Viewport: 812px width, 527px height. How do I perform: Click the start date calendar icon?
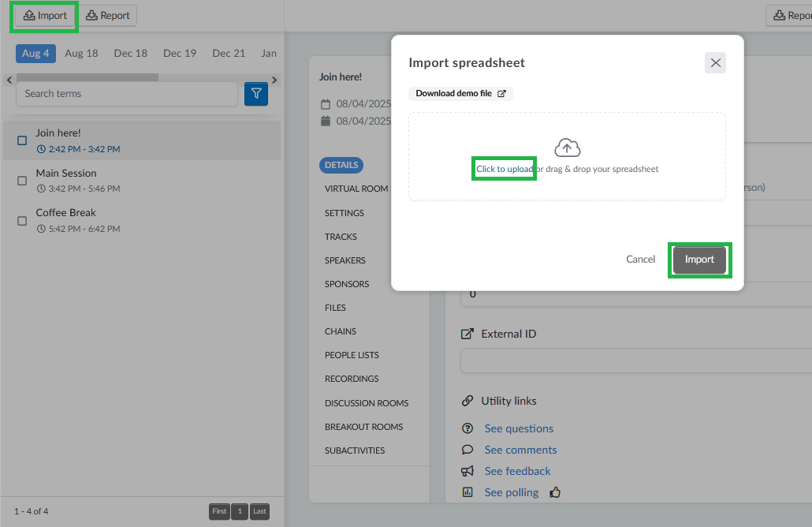coord(326,104)
